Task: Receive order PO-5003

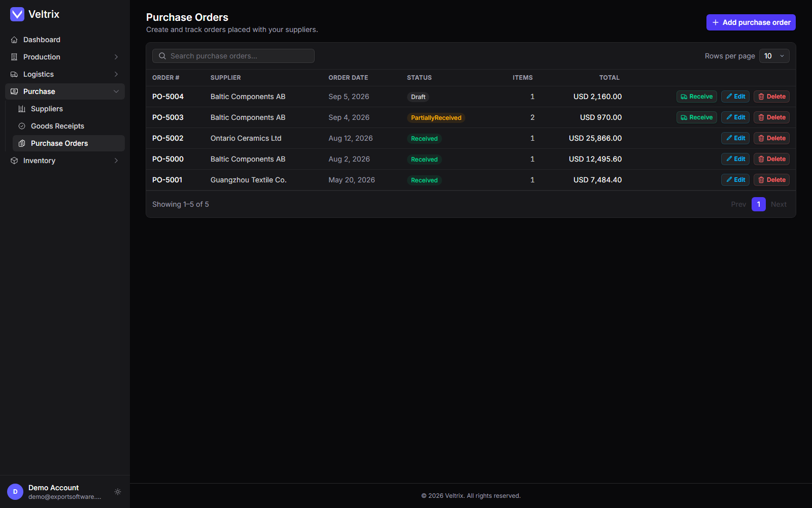Action: 697,117
